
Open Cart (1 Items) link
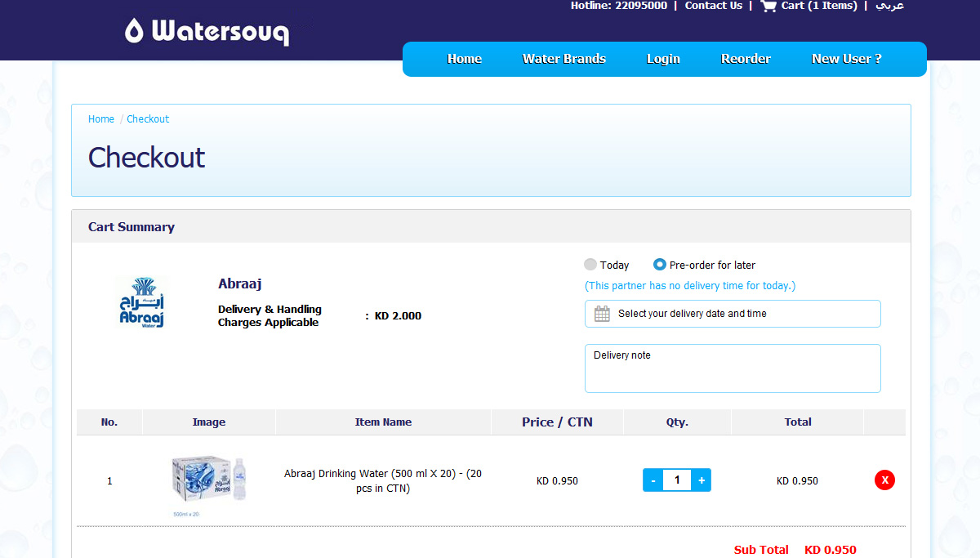819,6
